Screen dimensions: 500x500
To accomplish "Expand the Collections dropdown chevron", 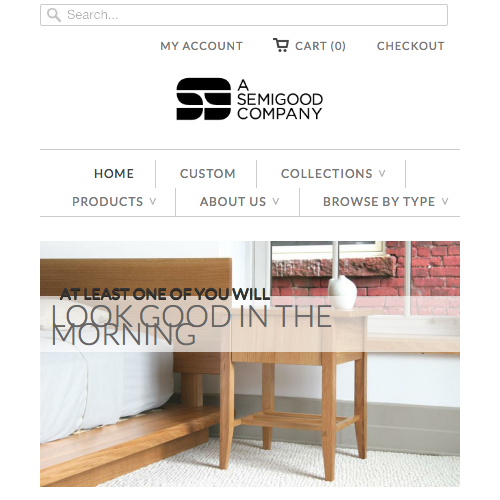I will [x=382, y=173].
